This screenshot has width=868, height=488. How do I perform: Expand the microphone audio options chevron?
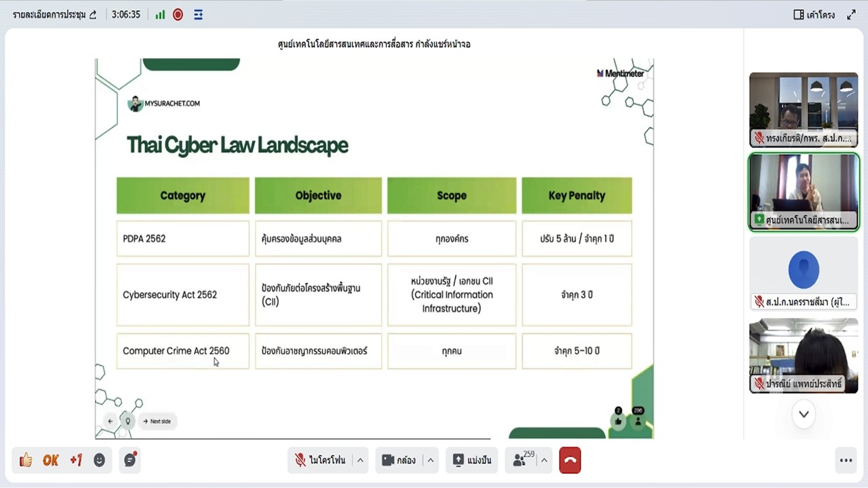360,460
